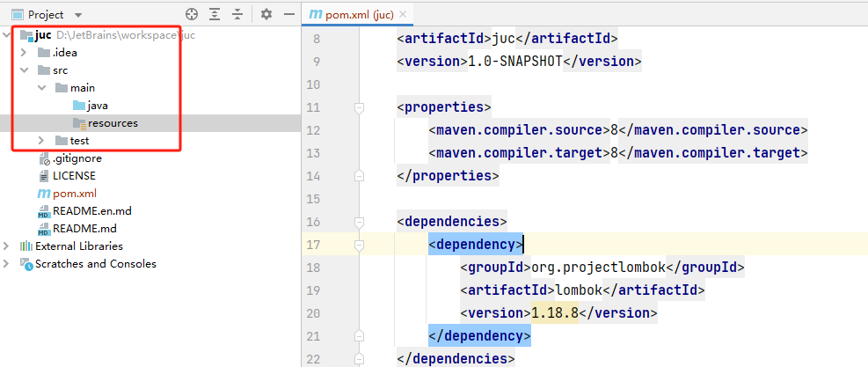Click the LICENSE file icon
Screen dimensions: 868x367
(x=43, y=176)
